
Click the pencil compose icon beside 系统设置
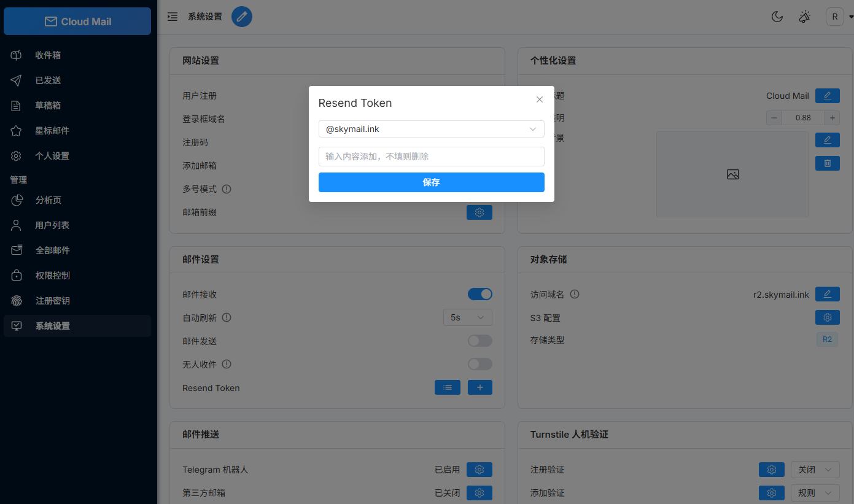[x=242, y=17]
